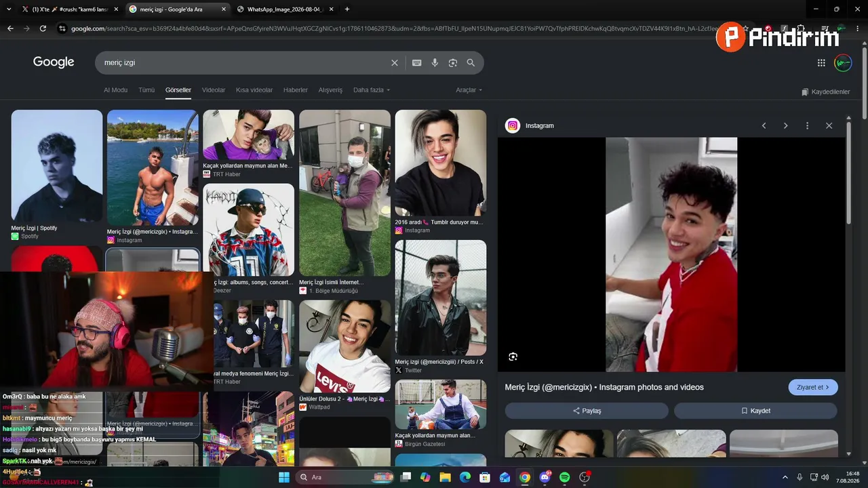Open the Google apps grid

[821, 62]
